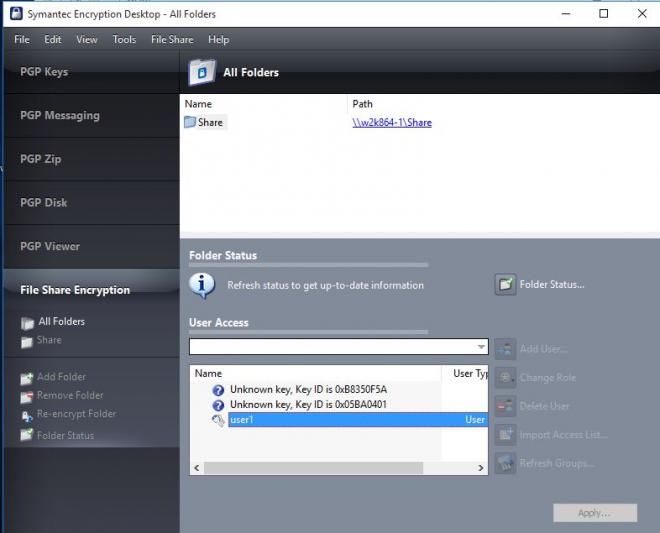The height and width of the screenshot is (533, 660).
Task: Click the user list left scroll arrow
Action: 197,468
